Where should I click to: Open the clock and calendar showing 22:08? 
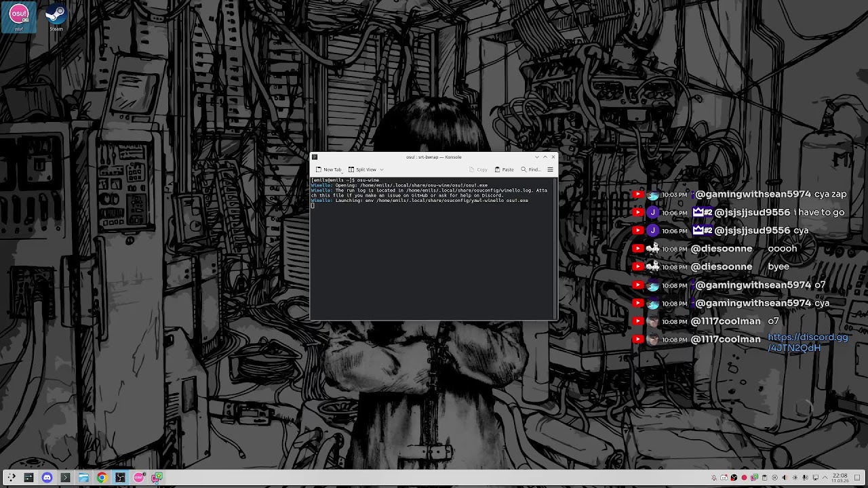[840, 478]
